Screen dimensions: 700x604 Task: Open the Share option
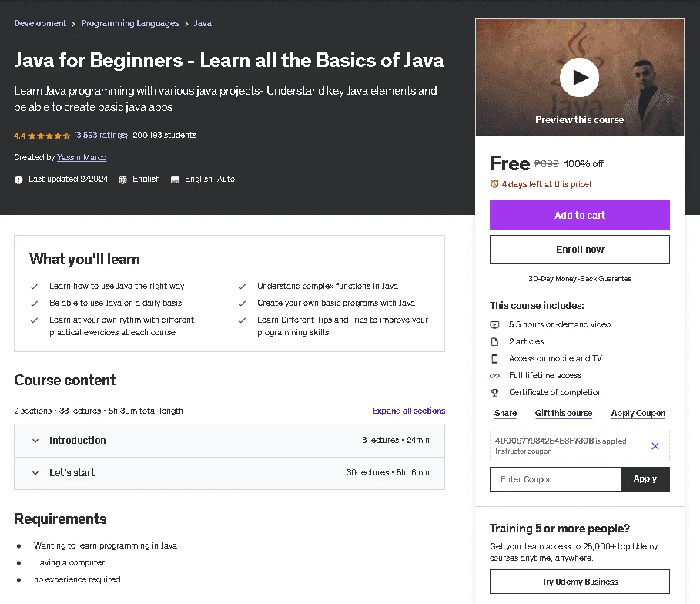[505, 413]
